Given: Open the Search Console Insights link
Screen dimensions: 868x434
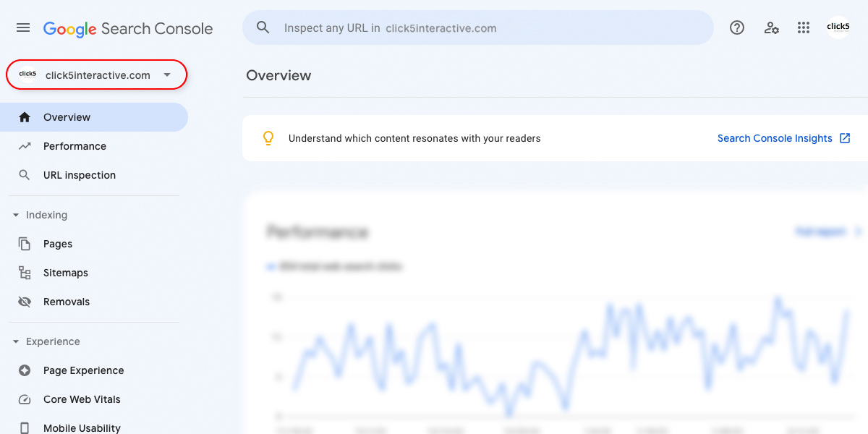Looking at the screenshot, I should pos(775,138).
